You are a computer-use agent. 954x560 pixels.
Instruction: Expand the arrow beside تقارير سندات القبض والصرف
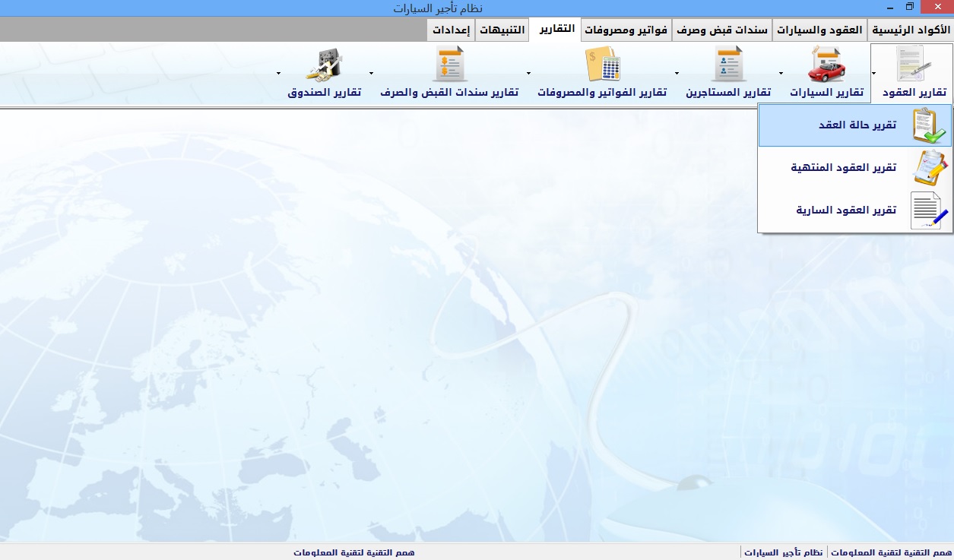371,73
